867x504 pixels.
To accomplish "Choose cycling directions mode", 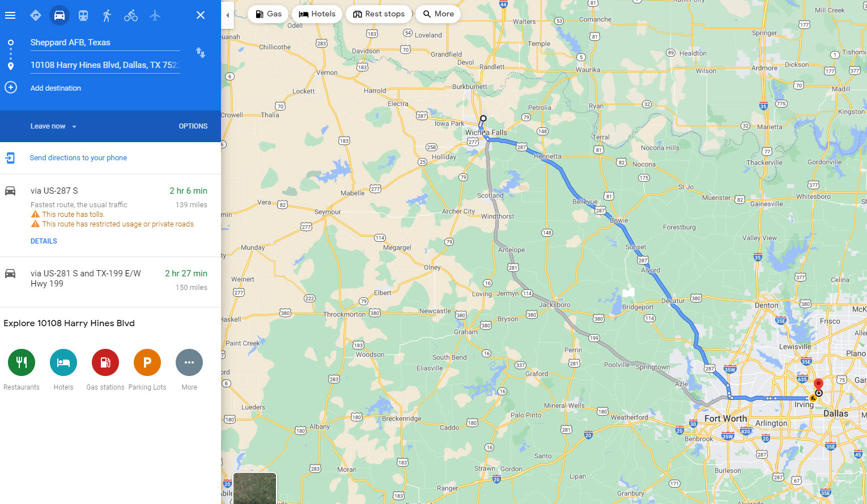I will tap(131, 15).
